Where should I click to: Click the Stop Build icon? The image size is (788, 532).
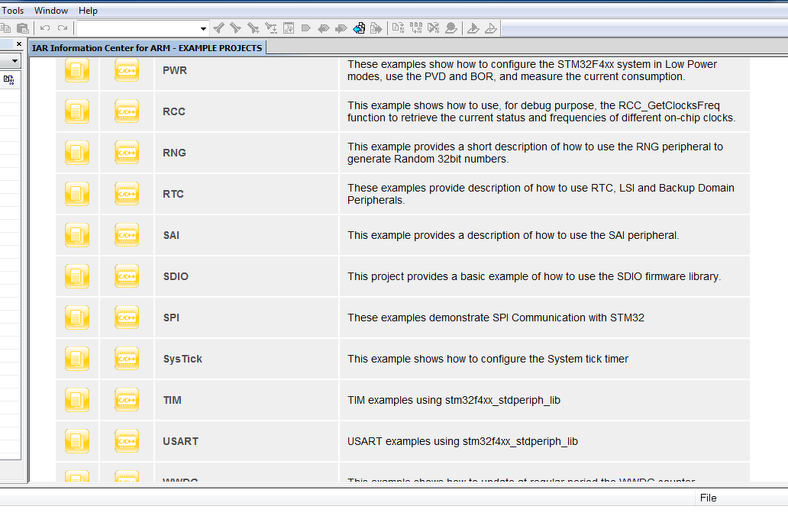pyautogui.click(x=433, y=28)
